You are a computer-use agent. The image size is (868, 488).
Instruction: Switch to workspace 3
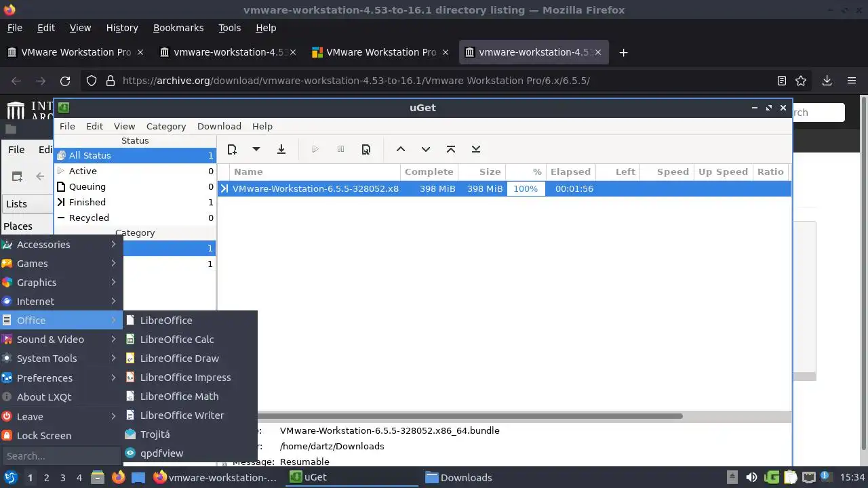point(62,477)
